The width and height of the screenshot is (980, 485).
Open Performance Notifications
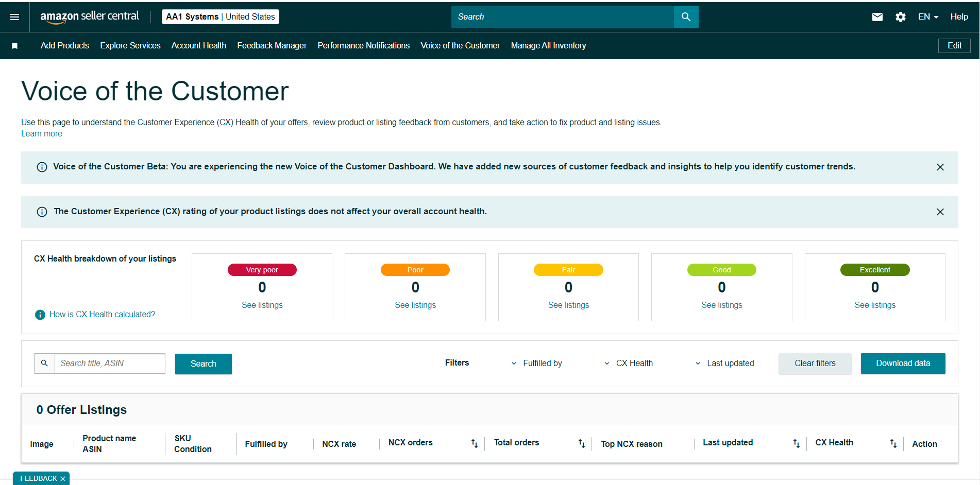pyautogui.click(x=364, y=46)
